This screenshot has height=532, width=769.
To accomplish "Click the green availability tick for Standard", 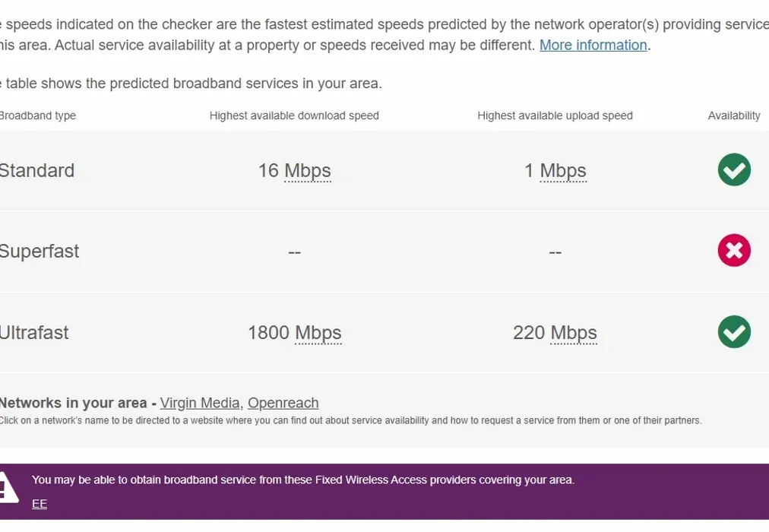I will coord(733,169).
